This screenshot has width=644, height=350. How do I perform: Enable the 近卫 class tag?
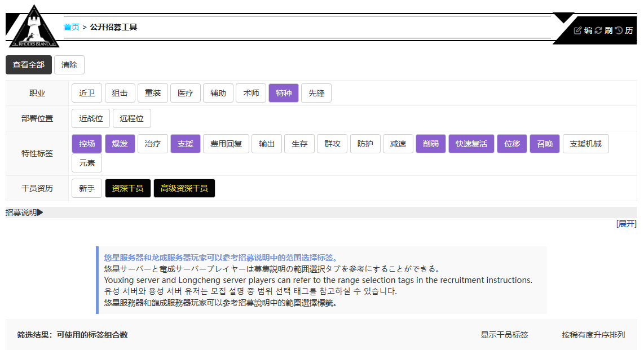pos(87,93)
